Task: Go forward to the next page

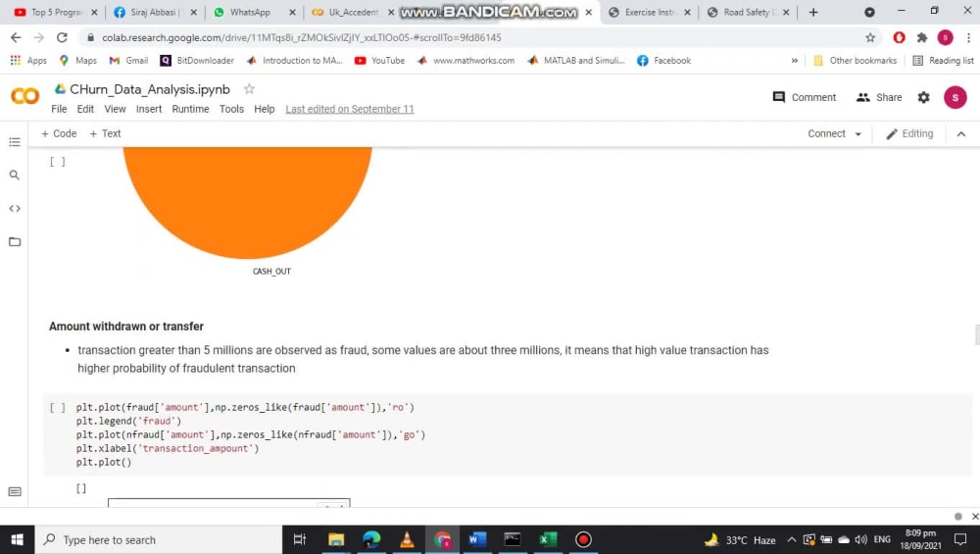Action: point(39,37)
